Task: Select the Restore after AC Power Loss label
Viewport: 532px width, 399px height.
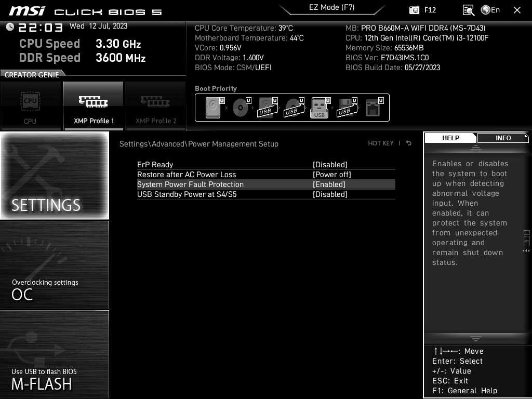Action: (x=187, y=175)
